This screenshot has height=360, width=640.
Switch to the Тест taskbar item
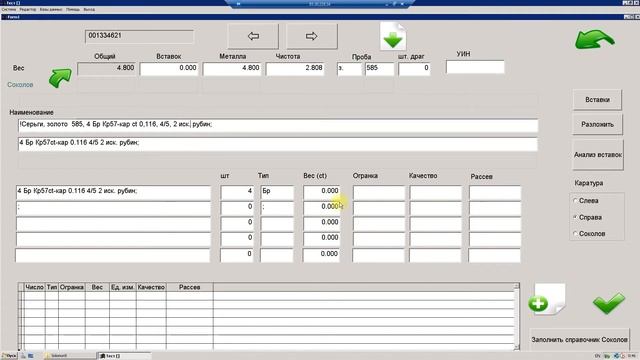(x=124, y=356)
